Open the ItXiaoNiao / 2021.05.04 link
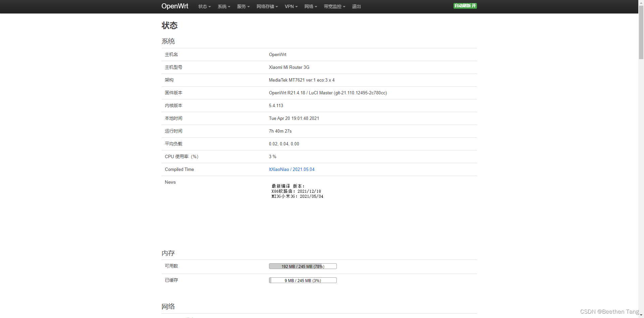Screen dimensions: 644x318 tap(291, 169)
